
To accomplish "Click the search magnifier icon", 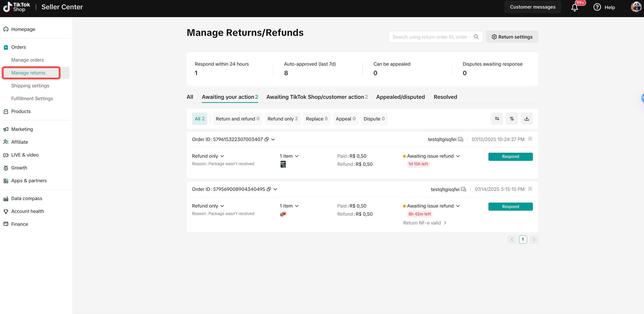I will pyautogui.click(x=476, y=37).
